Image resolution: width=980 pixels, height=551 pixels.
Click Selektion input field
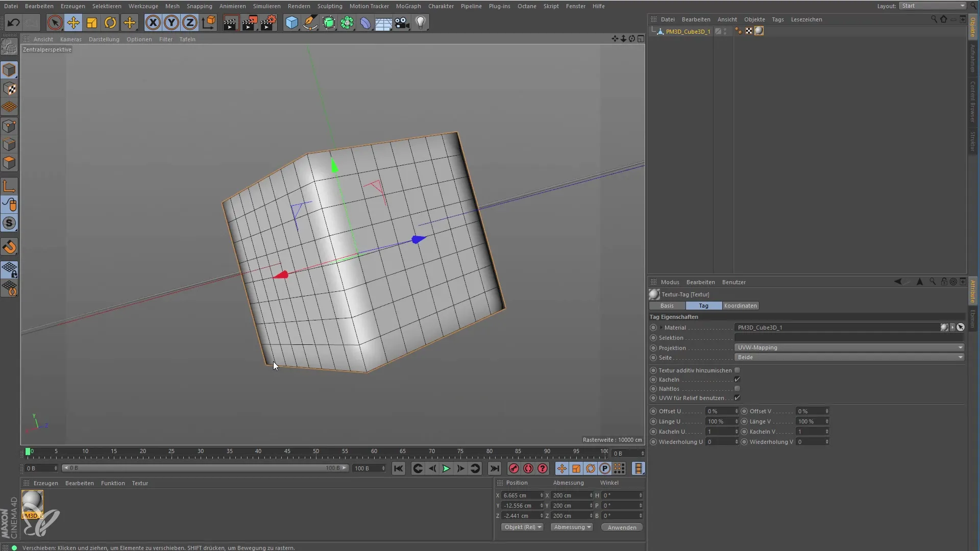(849, 338)
